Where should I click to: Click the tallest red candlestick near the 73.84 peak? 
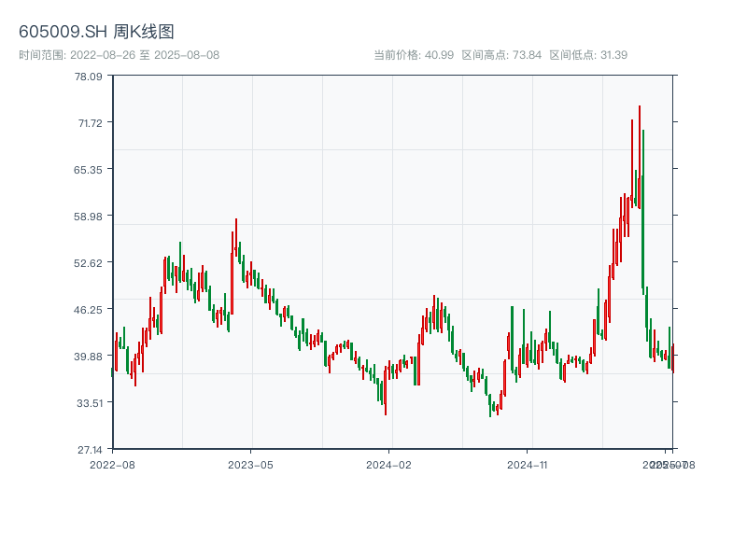tap(640, 157)
